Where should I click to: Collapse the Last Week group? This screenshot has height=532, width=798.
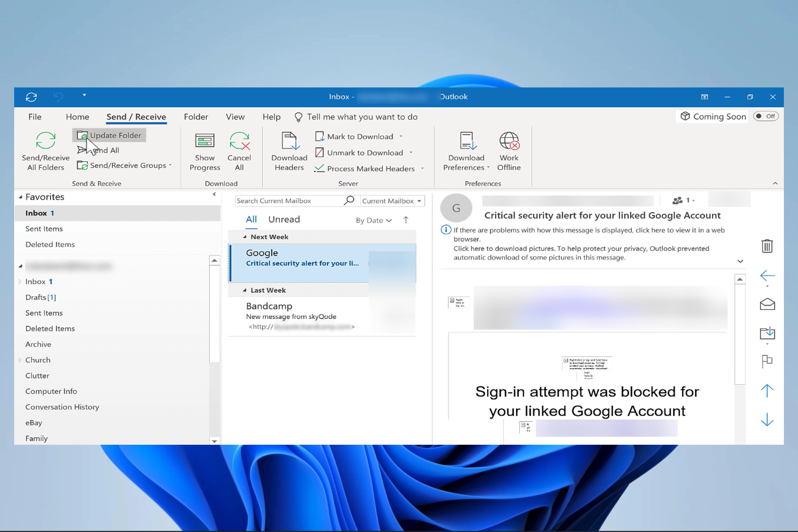(245, 290)
